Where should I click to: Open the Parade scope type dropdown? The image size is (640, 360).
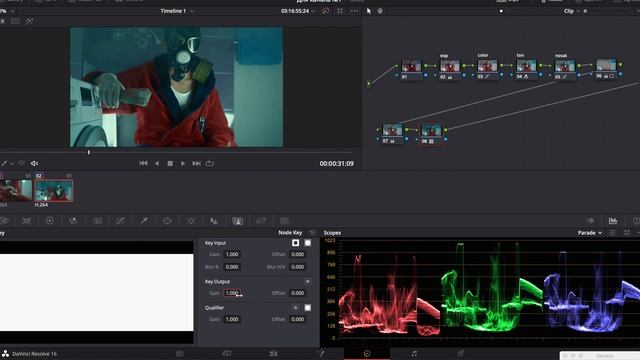[590, 233]
